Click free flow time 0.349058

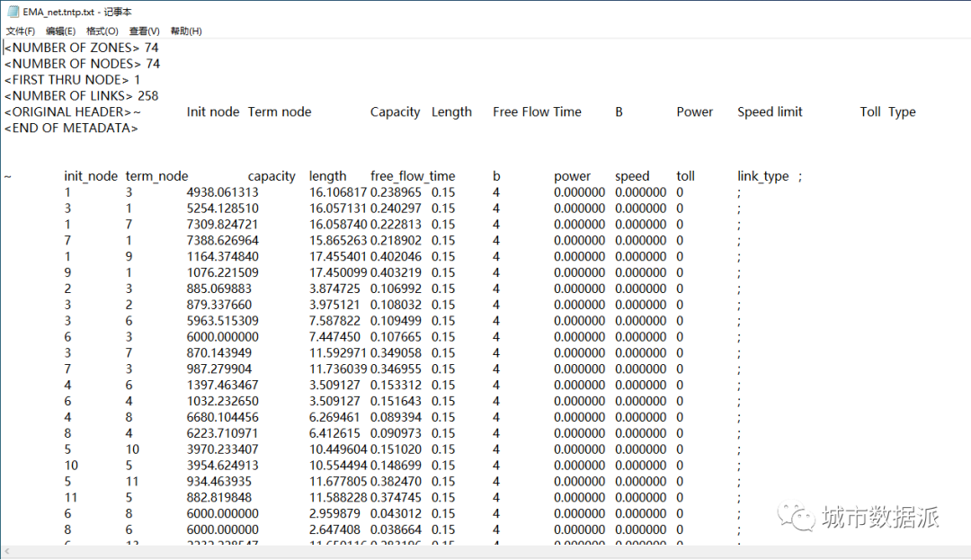tap(396, 353)
